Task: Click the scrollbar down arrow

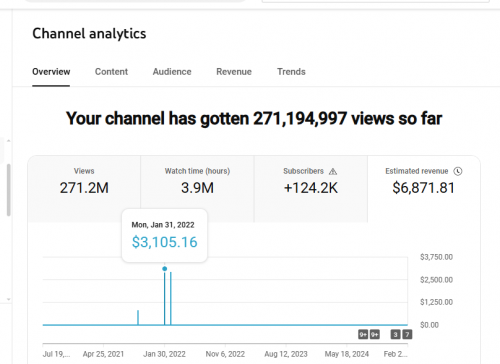Action: 9,299
